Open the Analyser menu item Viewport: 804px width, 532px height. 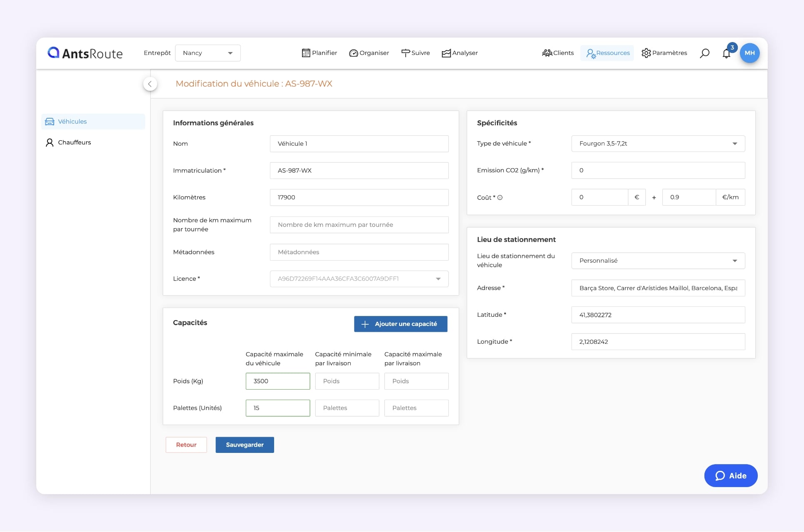(x=459, y=53)
